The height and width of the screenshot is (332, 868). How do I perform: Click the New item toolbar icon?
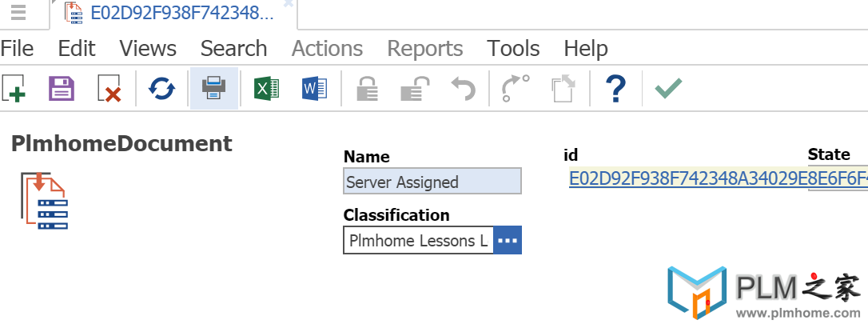(x=14, y=88)
